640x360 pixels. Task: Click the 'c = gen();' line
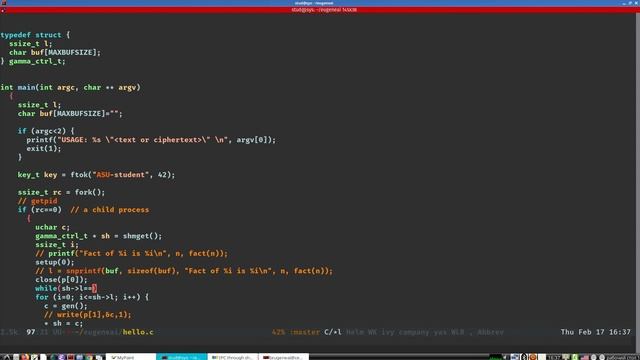point(65,306)
